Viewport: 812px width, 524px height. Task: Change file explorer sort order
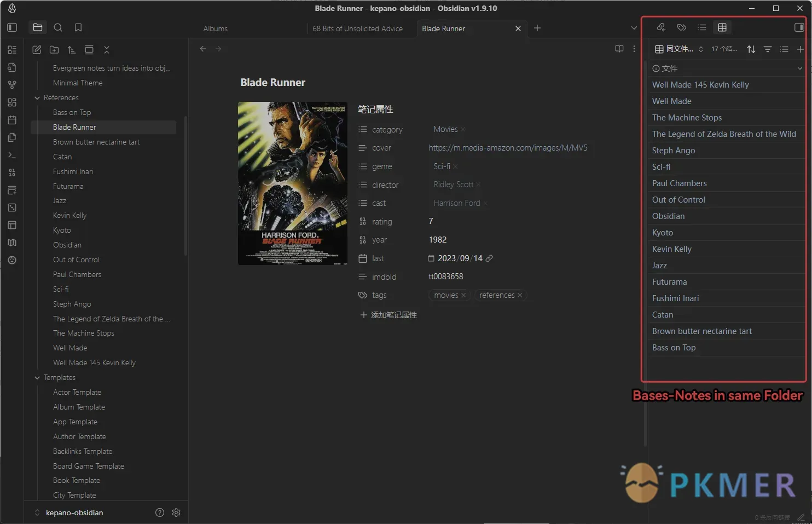tap(72, 50)
